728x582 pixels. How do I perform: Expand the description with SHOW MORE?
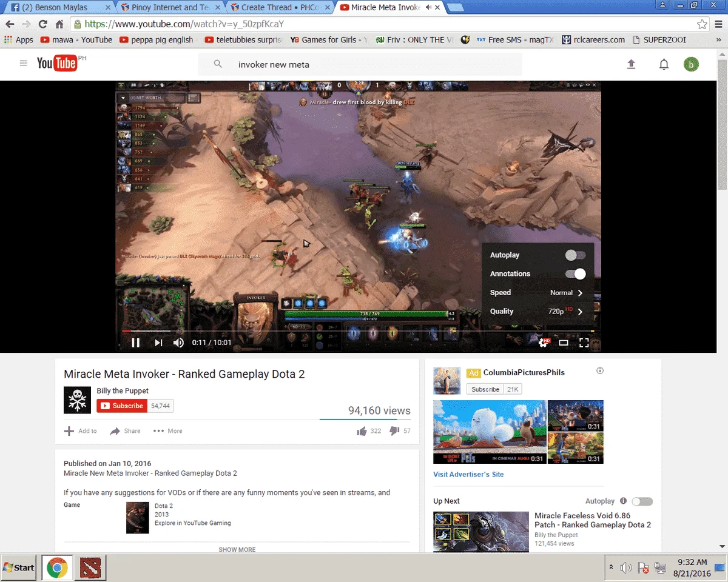coord(237,549)
